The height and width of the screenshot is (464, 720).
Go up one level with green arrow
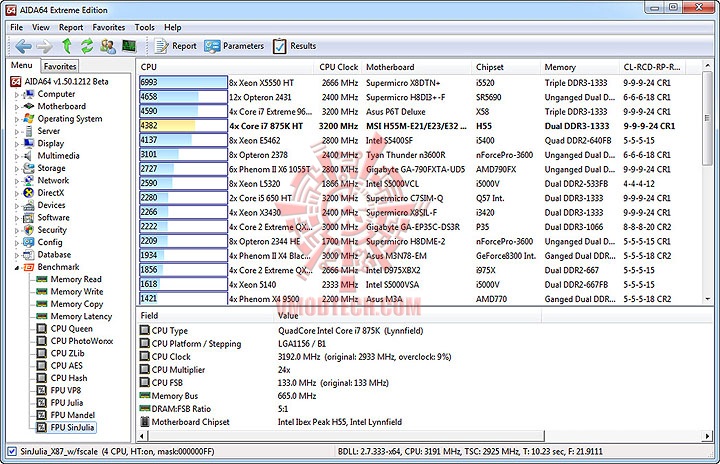tap(67, 46)
